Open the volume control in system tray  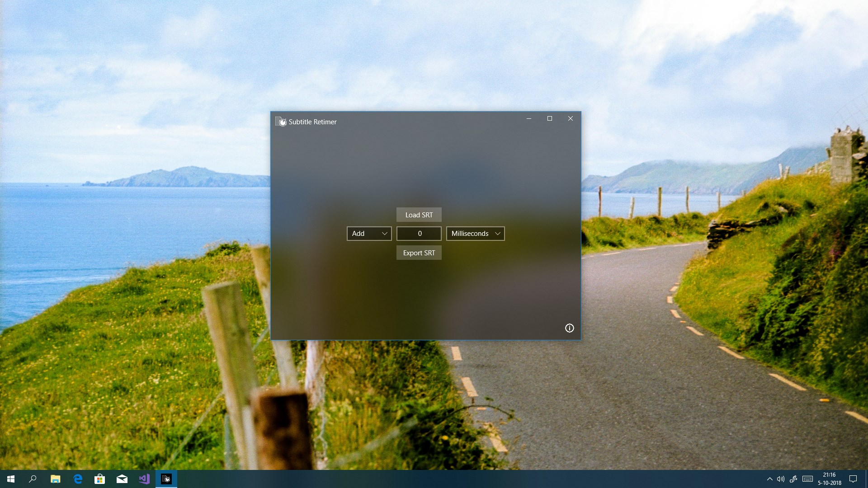[x=781, y=479]
